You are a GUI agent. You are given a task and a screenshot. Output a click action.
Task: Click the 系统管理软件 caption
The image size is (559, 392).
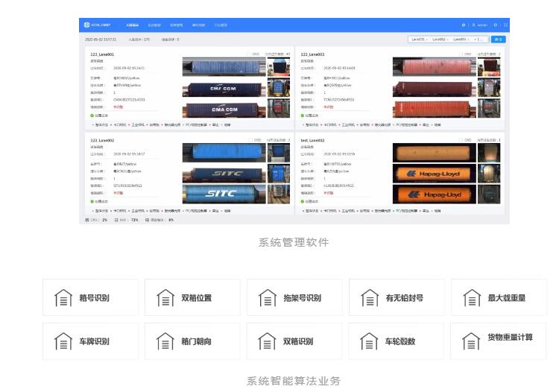(x=294, y=242)
